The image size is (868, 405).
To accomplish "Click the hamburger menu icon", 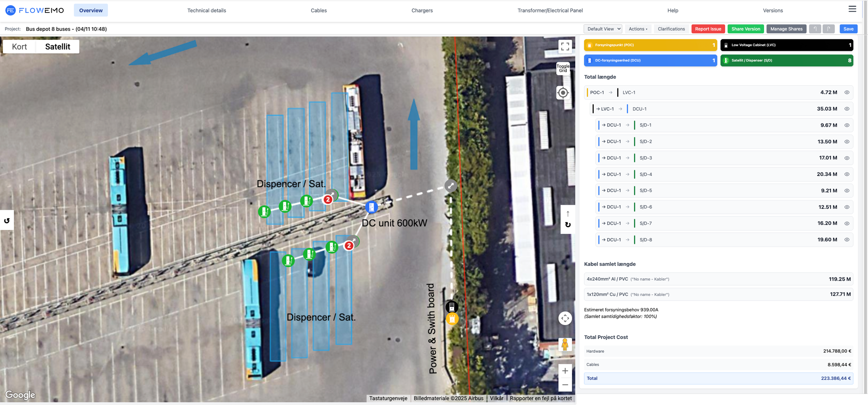I will [852, 9].
